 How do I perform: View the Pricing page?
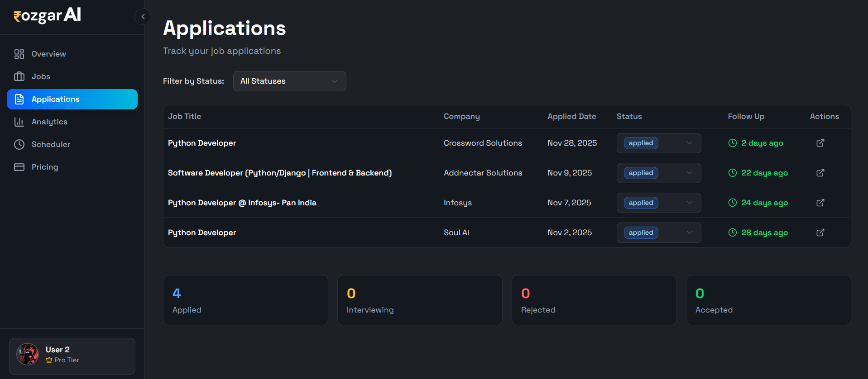click(45, 167)
